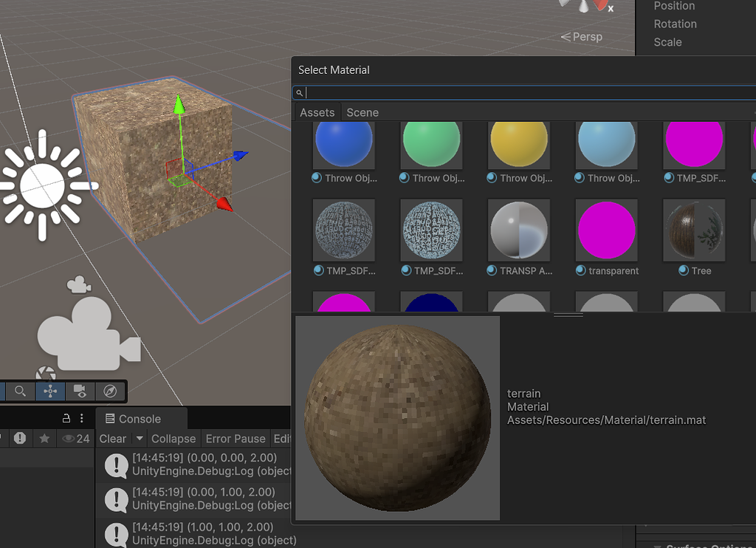Viewport: 756px width, 548px height.
Task: Toggle the eye icon showing 24 messages
Action: pyautogui.click(x=70, y=439)
